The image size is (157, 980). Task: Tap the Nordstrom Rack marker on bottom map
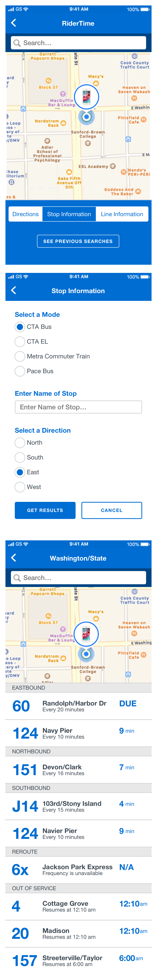click(x=63, y=658)
